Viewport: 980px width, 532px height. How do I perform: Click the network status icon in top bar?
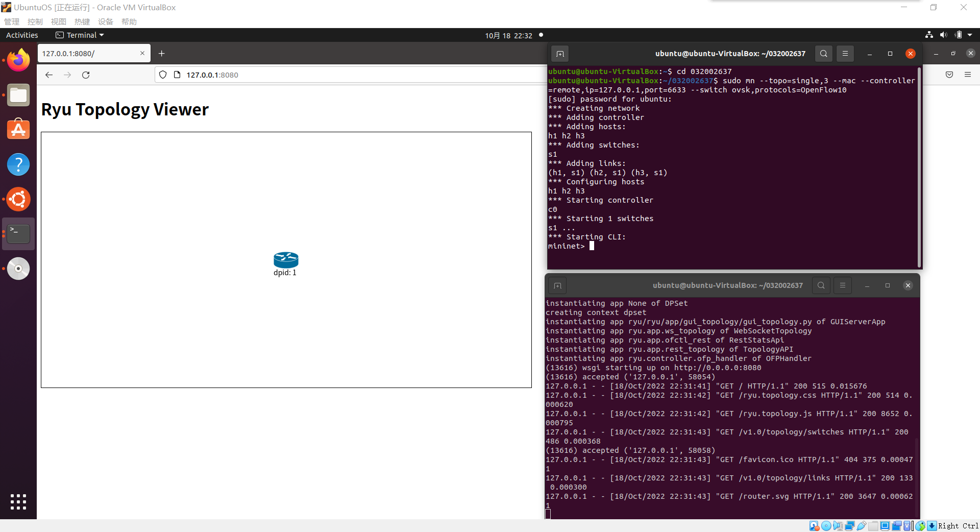(929, 35)
